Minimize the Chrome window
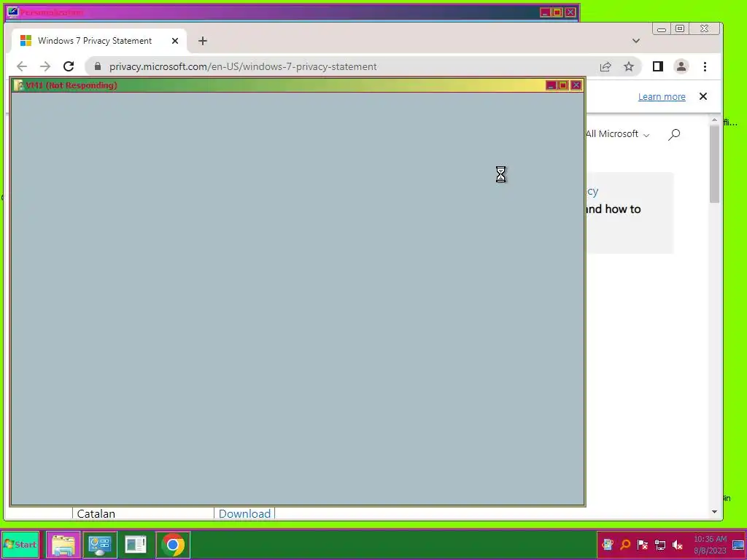Image resolution: width=747 pixels, height=560 pixels. point(661,29)
